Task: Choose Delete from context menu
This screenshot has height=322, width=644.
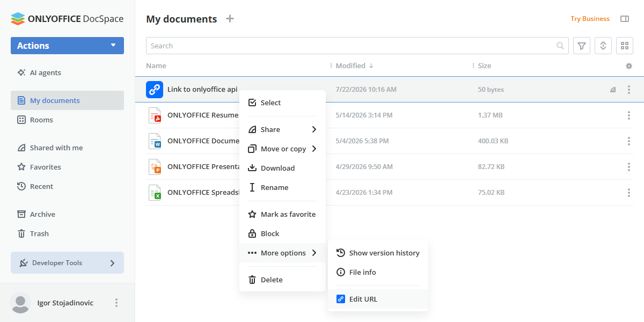Action: coord(282,280)
